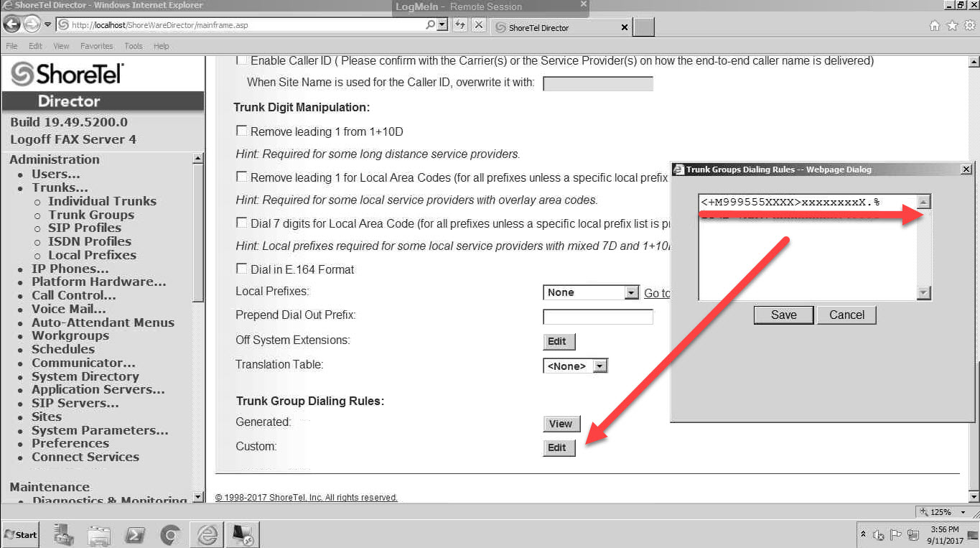Launch PowerShell from the taskbar
The height and width of the screenshot is (548, 980).
pyautogui.click(x=135, y=535)
